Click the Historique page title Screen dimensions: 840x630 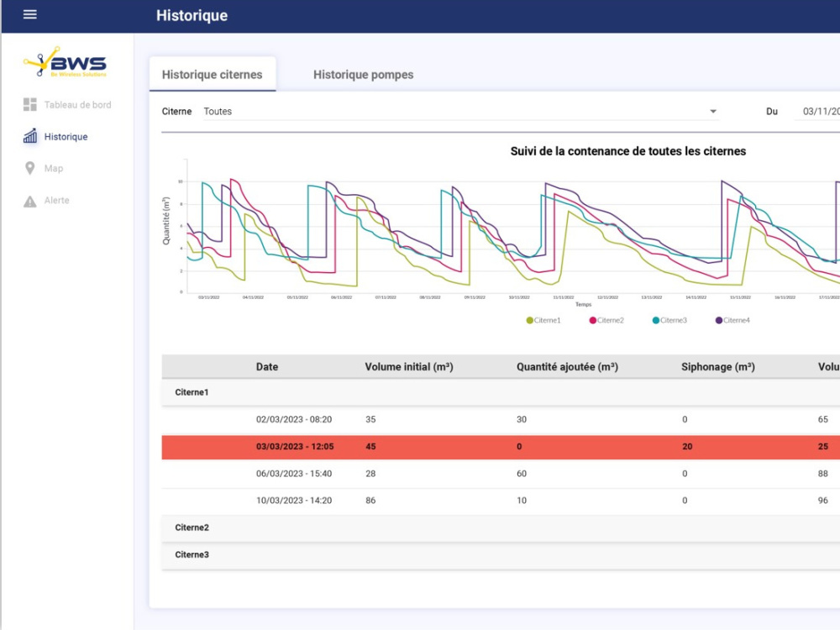coord(192,15)
